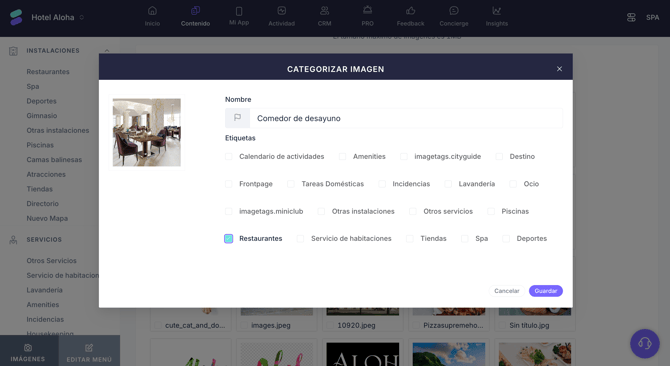Open the headset support chat bubble

point(645,343)
